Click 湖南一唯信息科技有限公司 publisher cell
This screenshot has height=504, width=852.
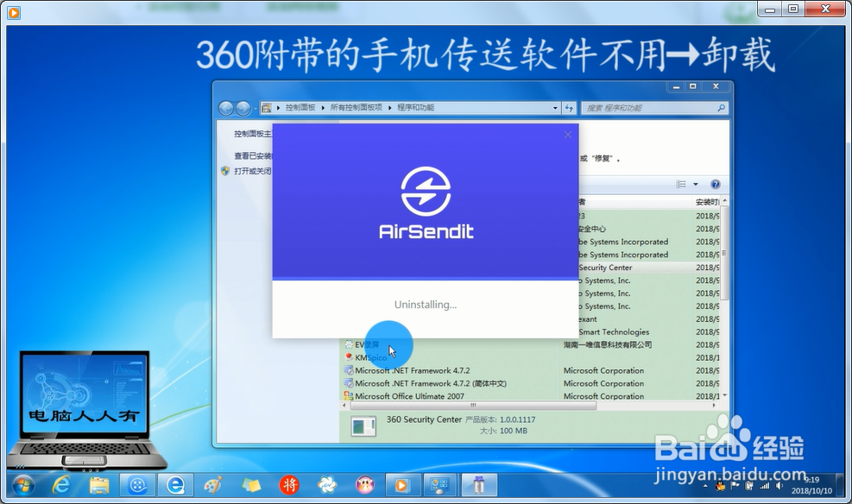pyautogui.click(x=608, y=344)
